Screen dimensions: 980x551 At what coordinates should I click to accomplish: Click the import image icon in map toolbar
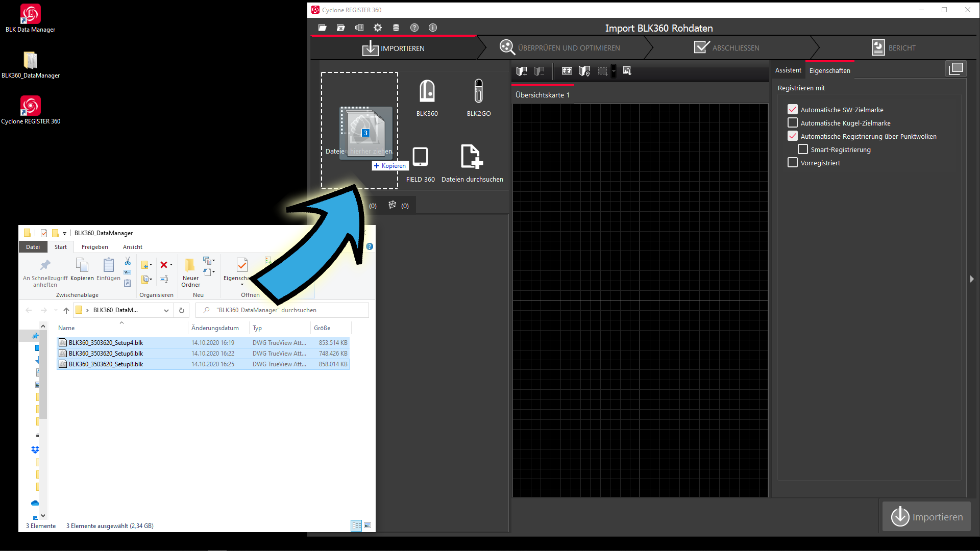click(627, 71)
